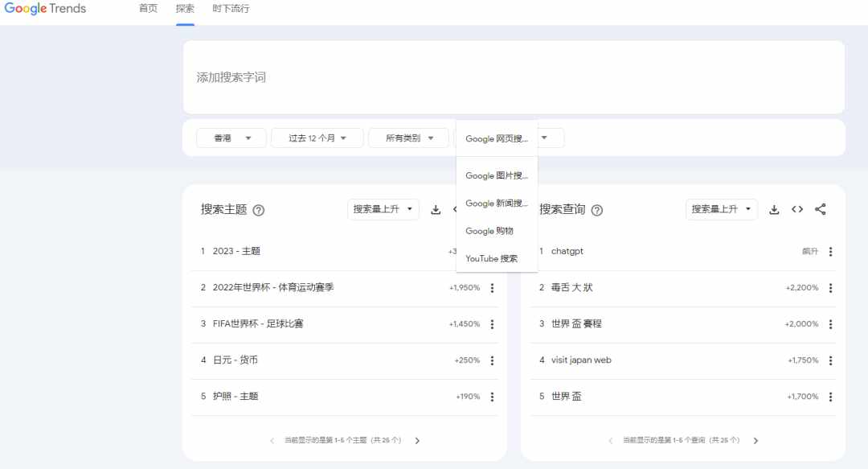
Task: Click the +2,200% value for 毒舌 大 状
Action: click(x=802, y=288)
